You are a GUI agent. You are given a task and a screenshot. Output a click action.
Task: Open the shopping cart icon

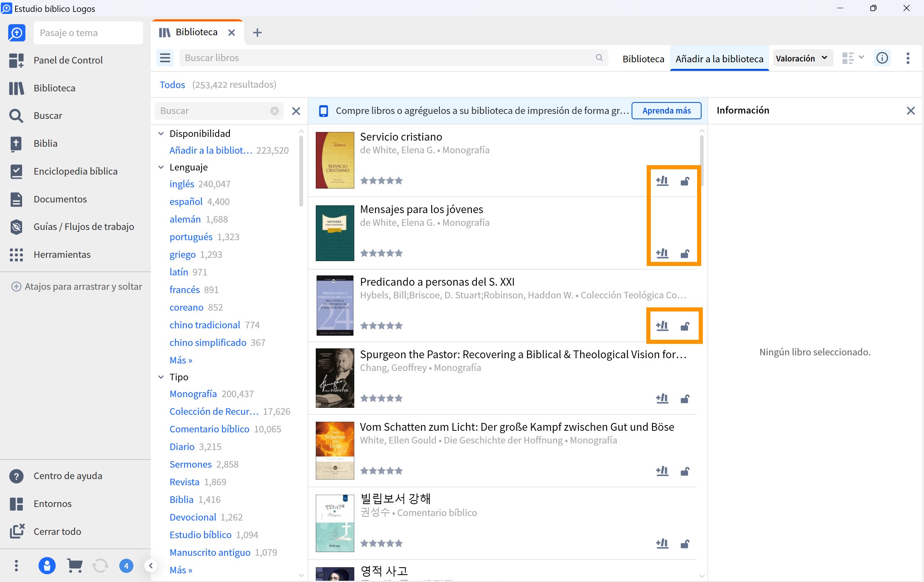[75, 566]
